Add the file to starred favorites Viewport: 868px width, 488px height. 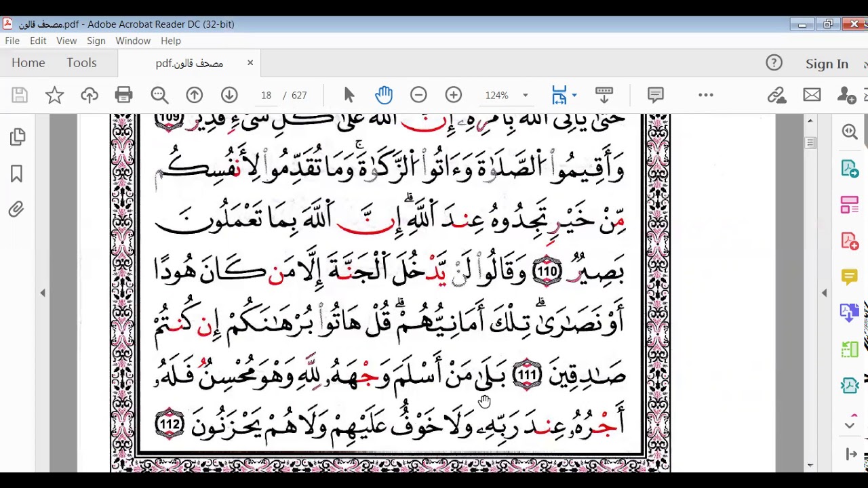pos(54,95)
